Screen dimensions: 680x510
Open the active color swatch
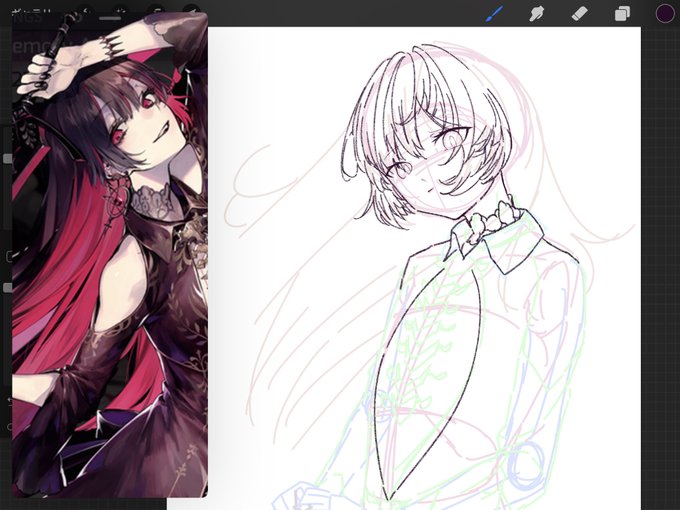665,13
